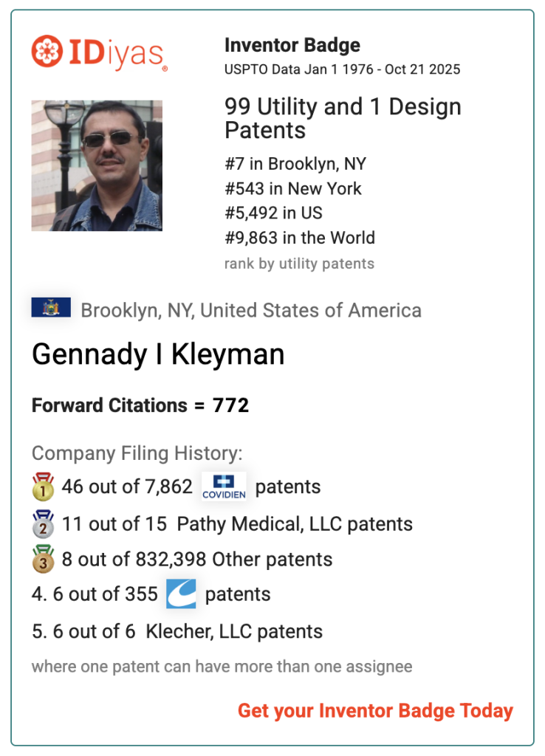Click the #7 in Brooklyn, NY rank
This screenshot has height=756, width=545.
[x=295, y=164]
